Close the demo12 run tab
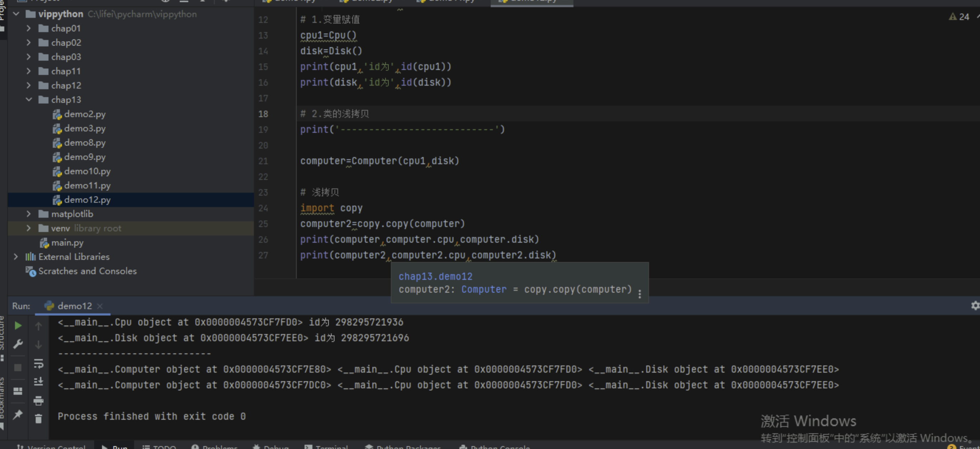This screenshot has width=980, height=449. coord(100,306)
